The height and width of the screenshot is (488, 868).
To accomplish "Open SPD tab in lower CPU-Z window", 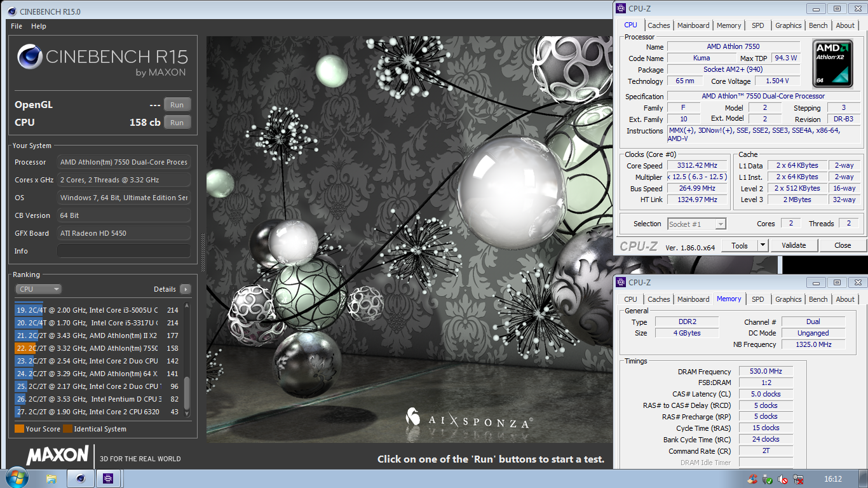I will (757, 299).
